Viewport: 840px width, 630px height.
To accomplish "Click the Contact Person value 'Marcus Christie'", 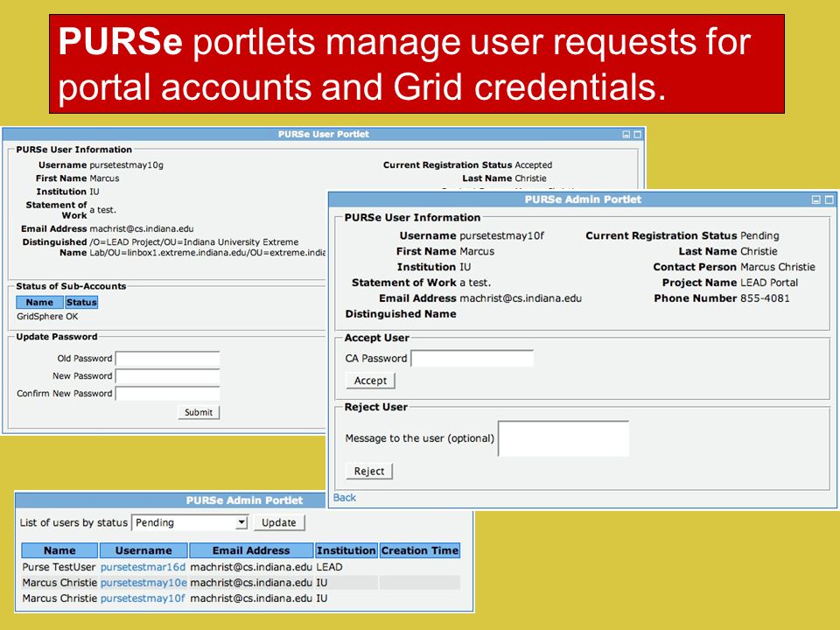I will (778, 267).
